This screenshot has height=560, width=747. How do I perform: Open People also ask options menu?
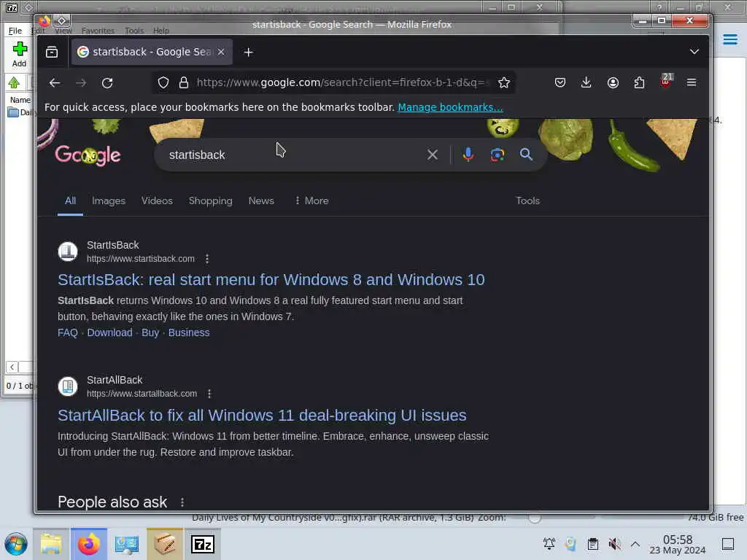182,502
